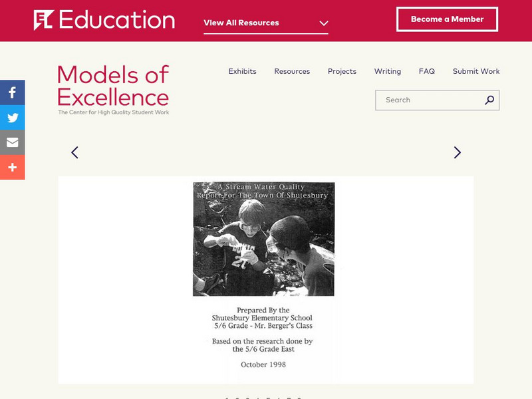Click the chevron beside View All Resources
Image resolution: width=532 pixels, height=399 pixels.
pos(323,23)
